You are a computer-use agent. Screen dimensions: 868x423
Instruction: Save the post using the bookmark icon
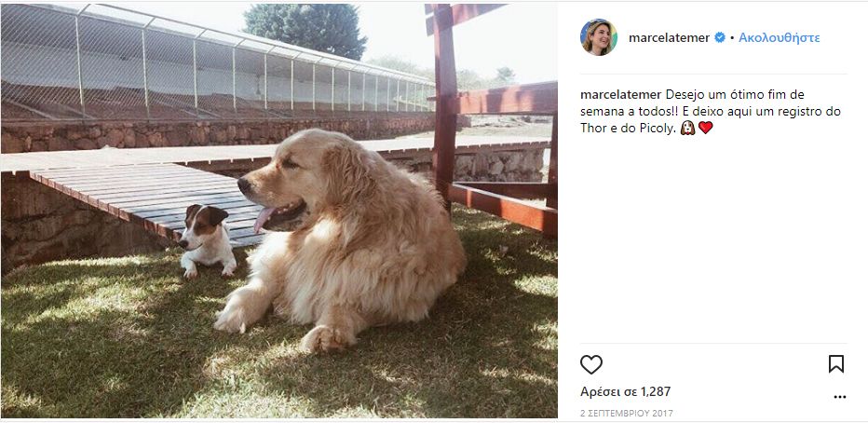tap(836, 363)
